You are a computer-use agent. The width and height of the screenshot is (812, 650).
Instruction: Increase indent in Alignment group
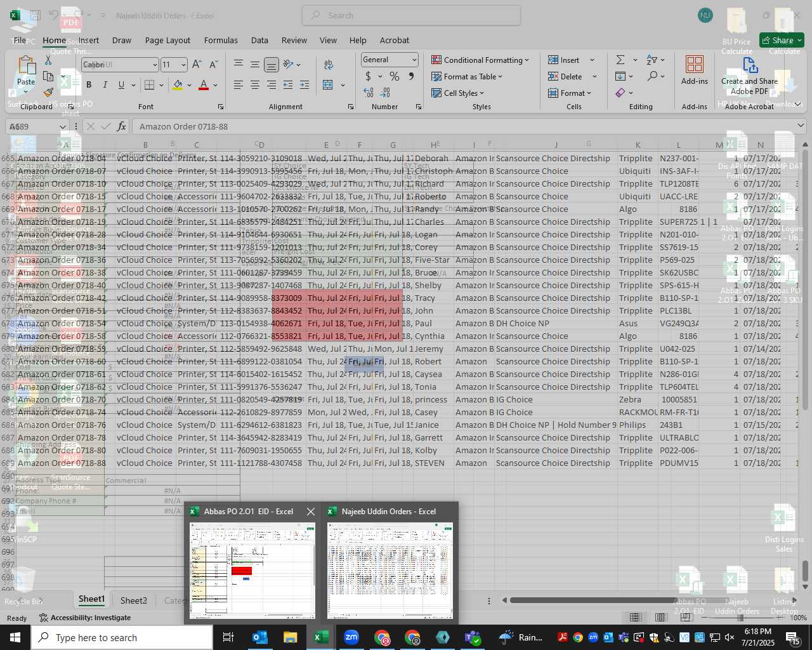point(304,85)
